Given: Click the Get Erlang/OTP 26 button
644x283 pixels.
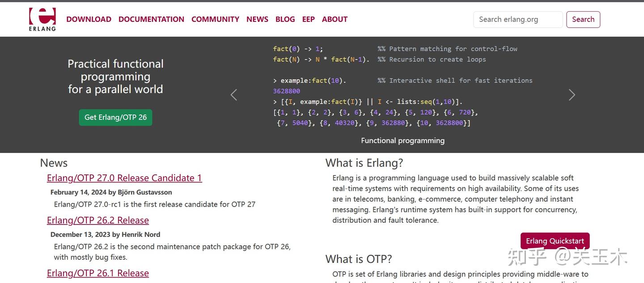Looking at the screenshot, I should [x=115, y=117].
